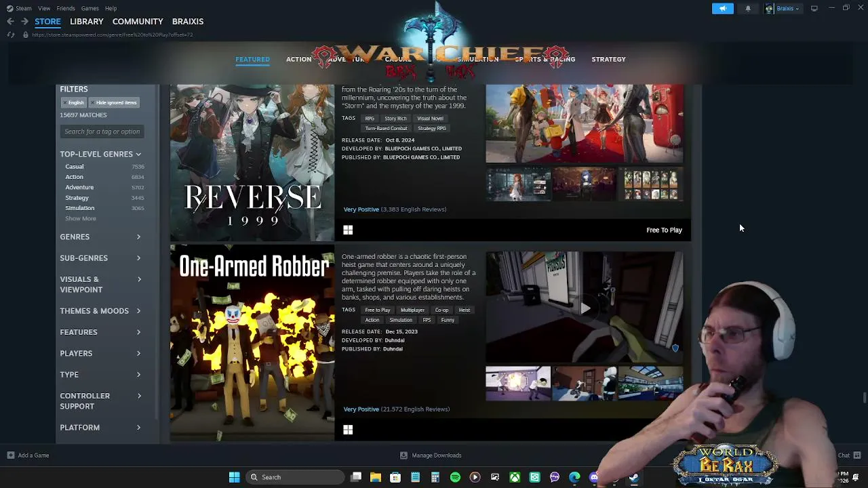868x488 pixels.
Task: Show more top-level genres
Action: (81, 218)
